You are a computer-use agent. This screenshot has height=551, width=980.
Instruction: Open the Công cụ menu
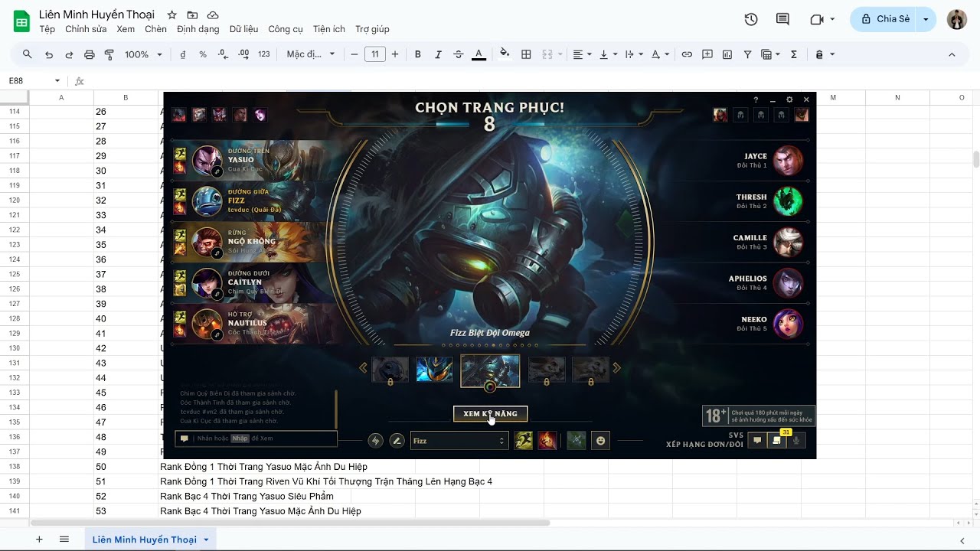click(286, 29)
